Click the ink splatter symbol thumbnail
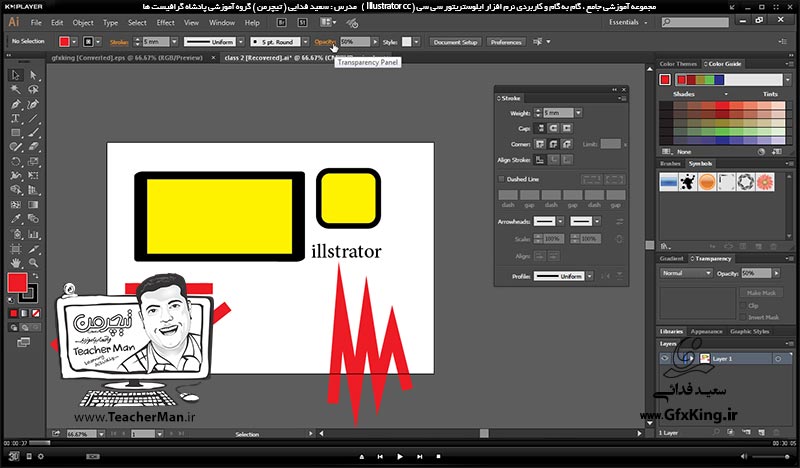The width and height of the screenshot is (800, 468). pyautogui.click(x=688, y=182)
